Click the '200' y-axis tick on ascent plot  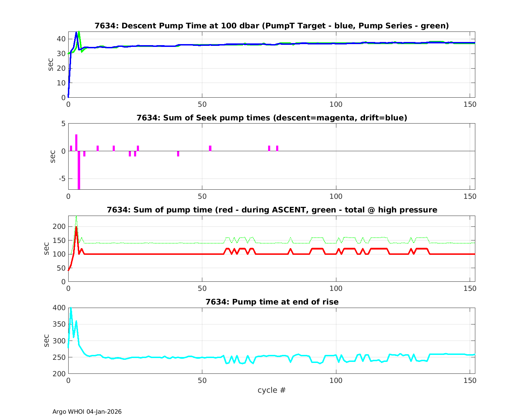click(59, 226)
